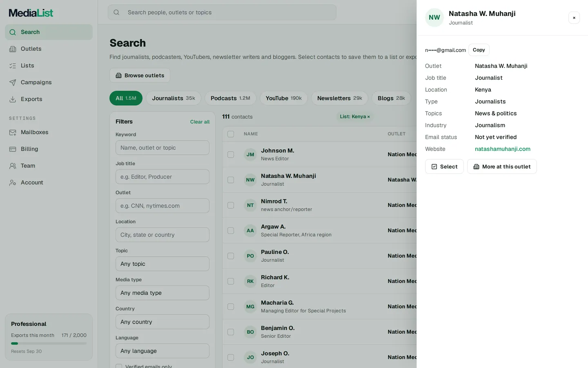The image size is (588, 368).
Task: Switch to the YouTube 190k tab
Action: [284, 98]
